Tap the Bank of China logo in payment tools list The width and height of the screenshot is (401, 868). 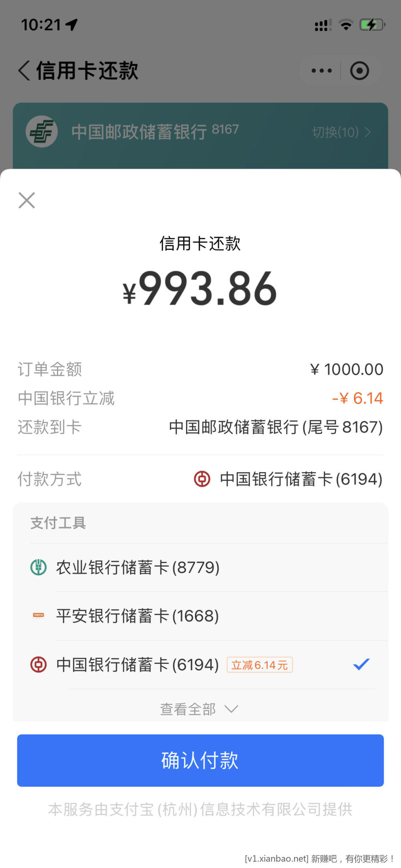[x=39, y=664]
